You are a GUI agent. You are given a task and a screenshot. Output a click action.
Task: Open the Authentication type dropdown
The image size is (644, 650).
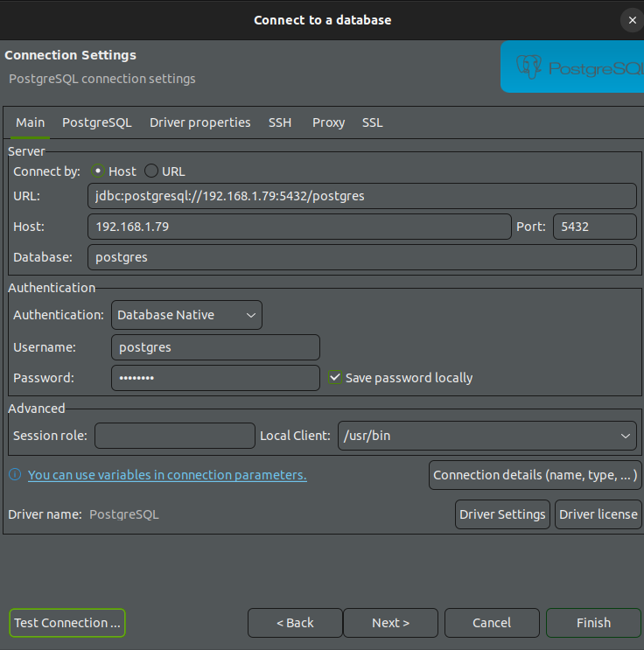click(186, 315)
